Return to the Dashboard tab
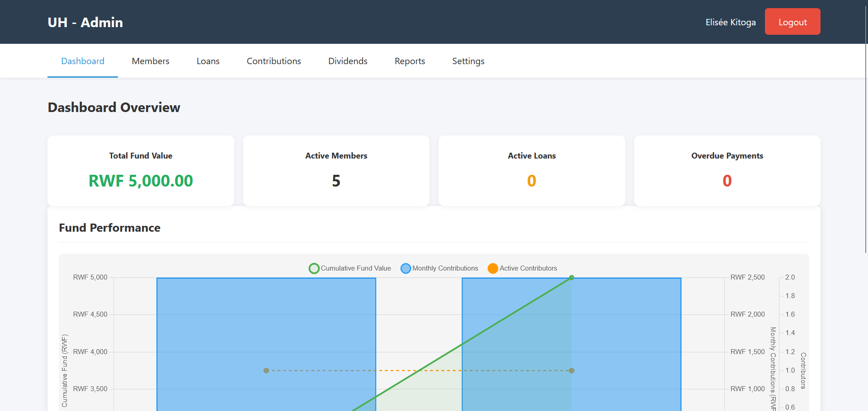This screenshot has height=411, width=868. pyautogui.click(x=82, y=61)
